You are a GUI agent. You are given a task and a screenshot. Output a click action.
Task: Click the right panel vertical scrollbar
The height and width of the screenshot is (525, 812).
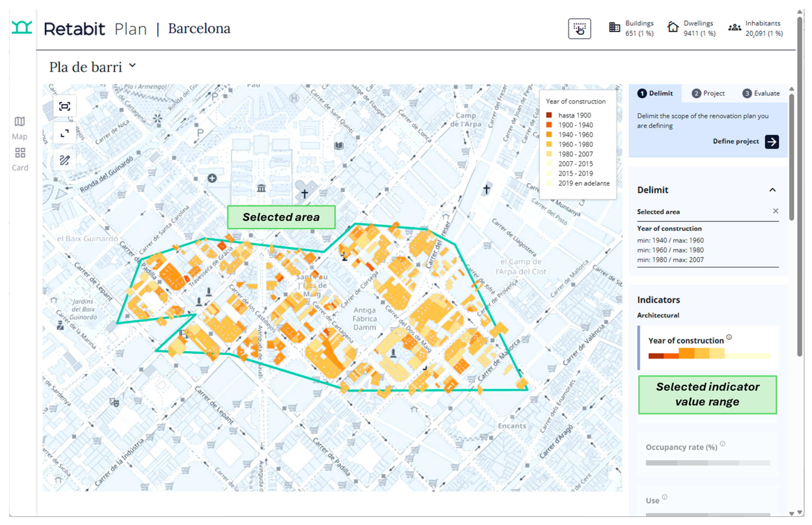791,157
